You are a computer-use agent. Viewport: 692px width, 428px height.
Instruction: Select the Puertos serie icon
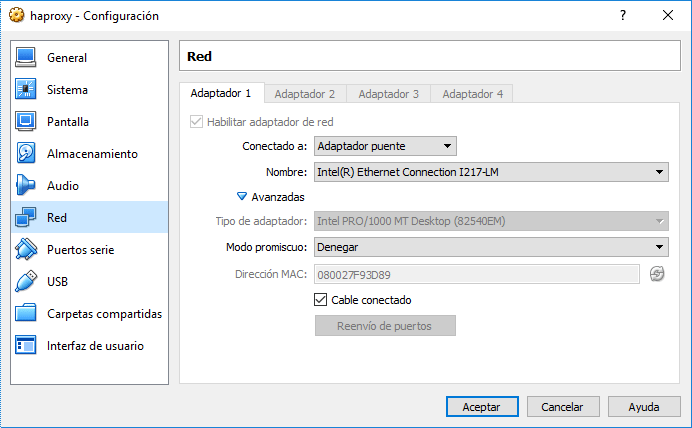[26, 250]
